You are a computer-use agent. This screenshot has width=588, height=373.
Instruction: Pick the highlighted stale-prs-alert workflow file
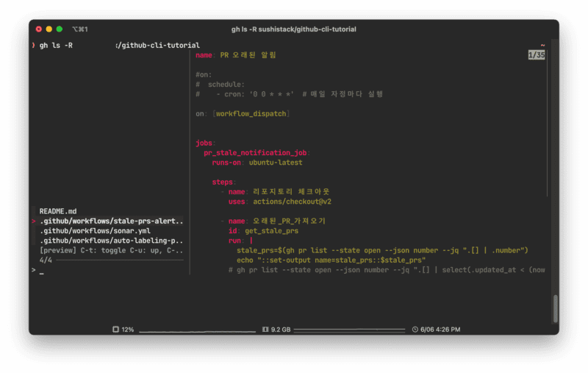tap(111, 221)
